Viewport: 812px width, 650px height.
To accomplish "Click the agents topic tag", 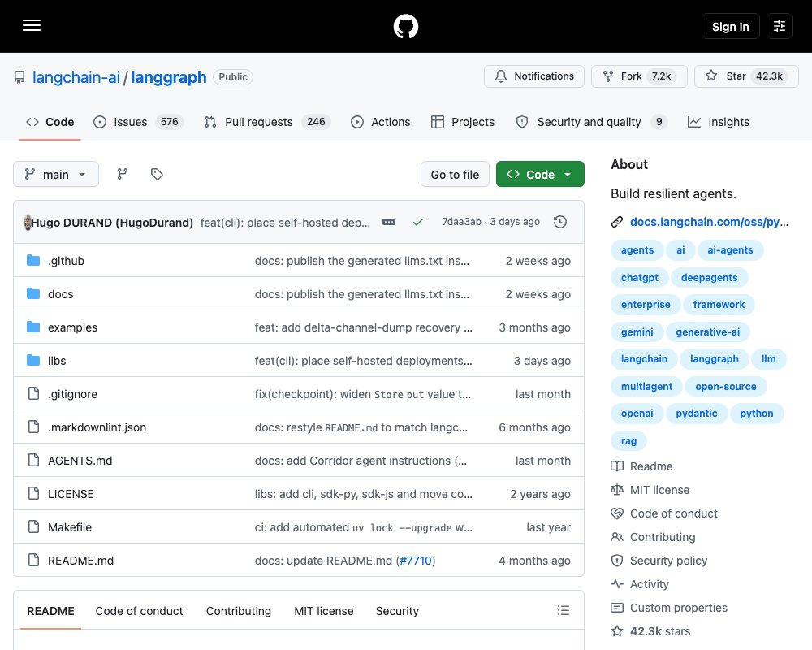I will coord(637,249).
